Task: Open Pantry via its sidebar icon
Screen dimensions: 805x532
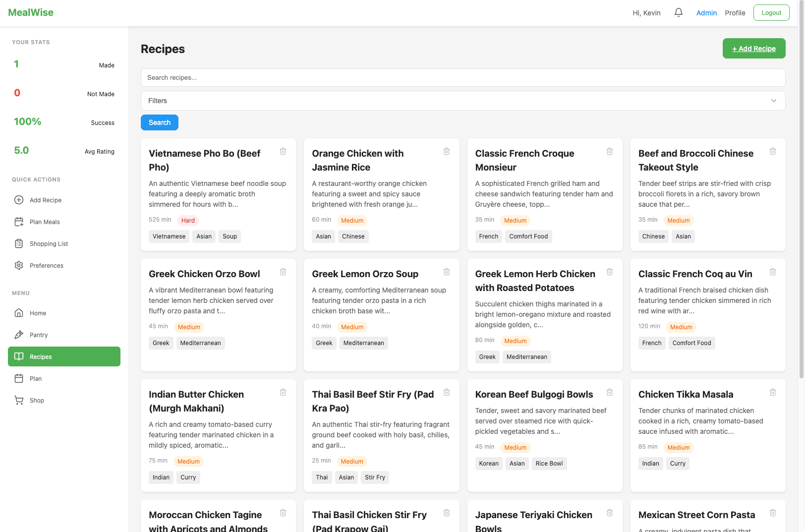Action: pyautogui.click(x=18, y=335)
